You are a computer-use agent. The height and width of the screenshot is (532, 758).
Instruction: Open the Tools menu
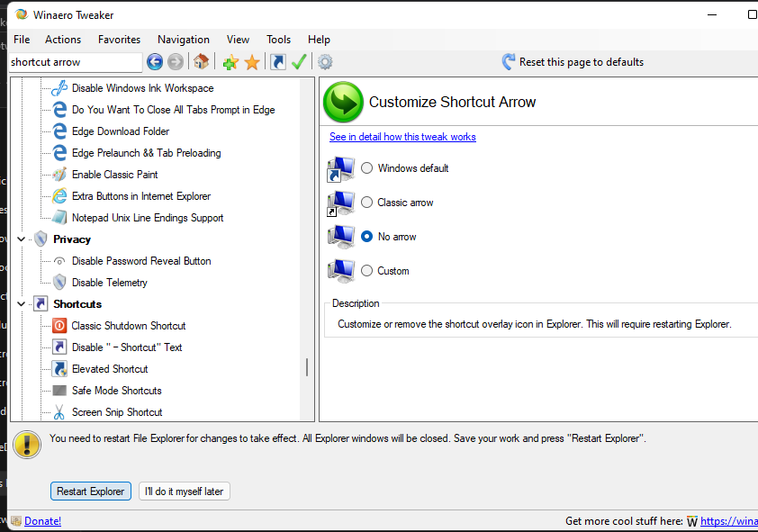coord(278,40)
